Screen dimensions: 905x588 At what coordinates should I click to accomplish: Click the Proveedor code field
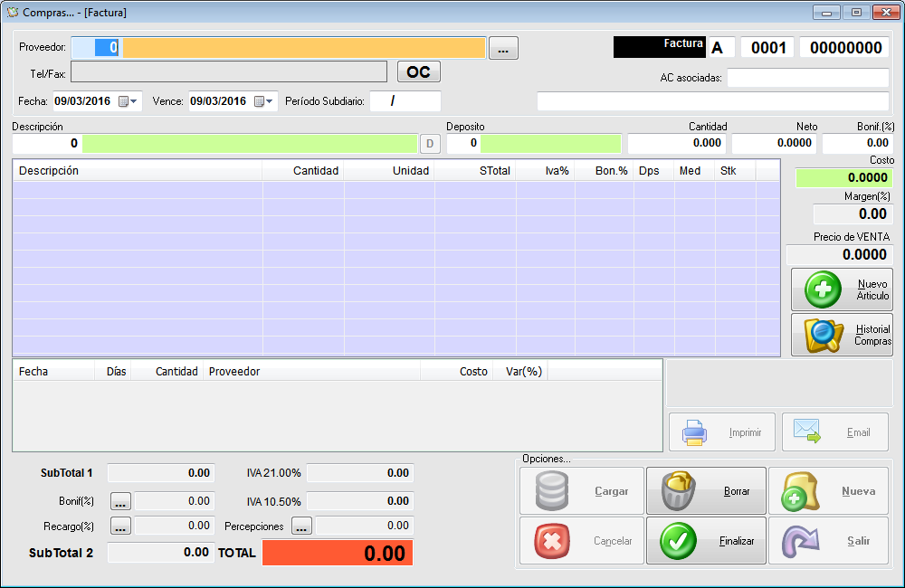[x=97, y=47]
